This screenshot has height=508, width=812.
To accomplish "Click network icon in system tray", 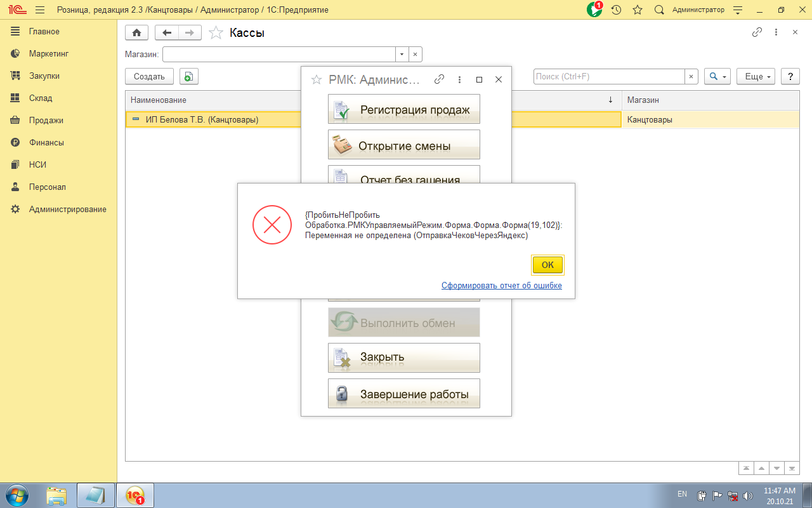I will click(x=733, y=495).
